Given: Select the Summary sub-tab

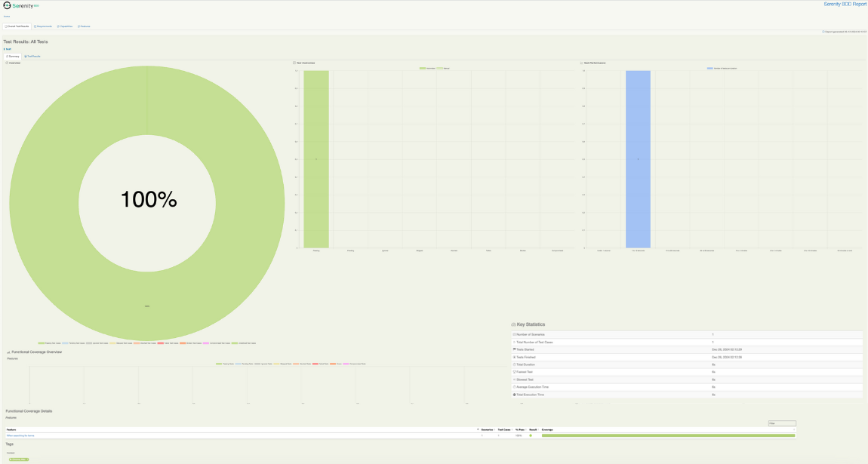Looking at the screenshot, I should point(13,56).
